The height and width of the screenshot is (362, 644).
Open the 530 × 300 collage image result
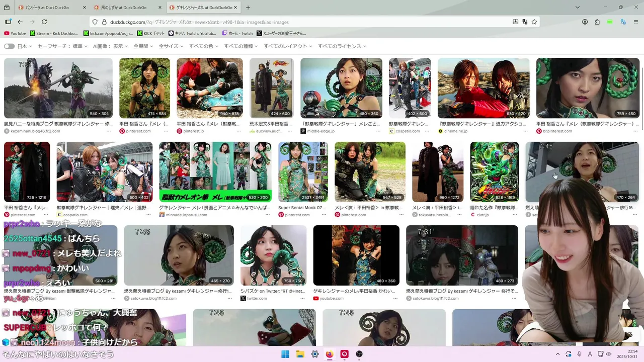215,172
